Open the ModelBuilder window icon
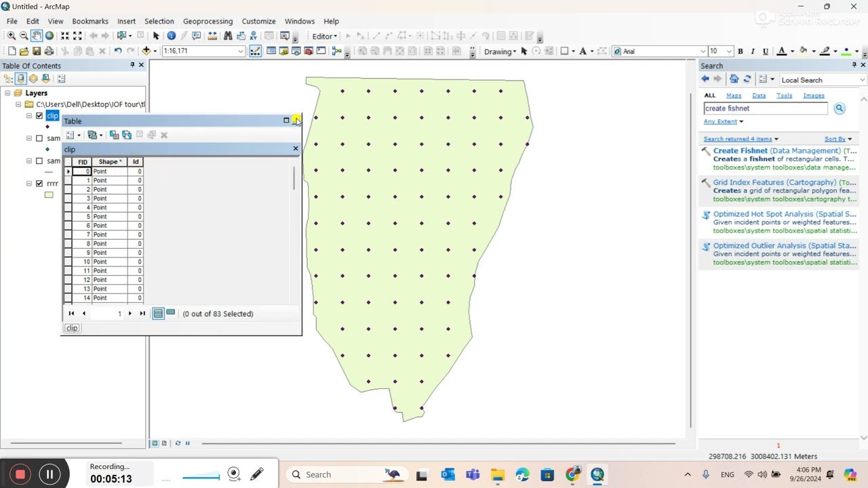The image size is (868, 488). click(336, 51)
